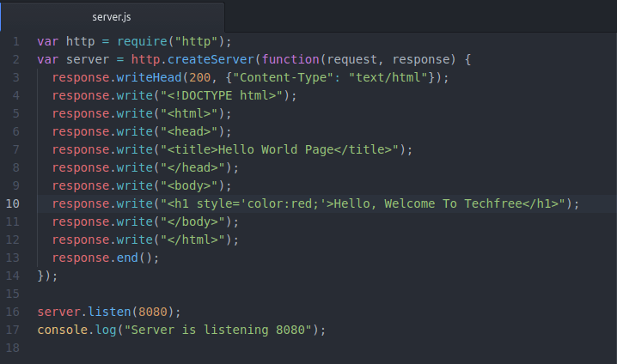Click Welcome To Techfree text on line 10

454,203
